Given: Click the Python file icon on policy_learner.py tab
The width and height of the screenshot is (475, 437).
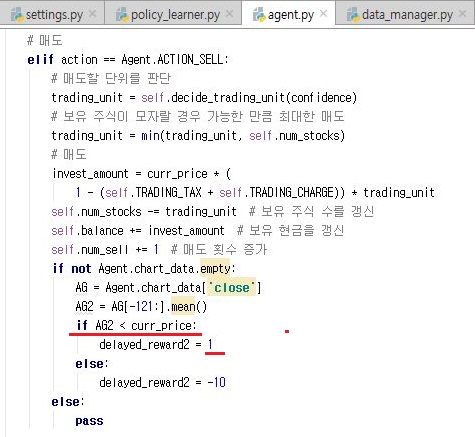Looking at the screenshot, I should pyautogui.click(x=122, y=15).
